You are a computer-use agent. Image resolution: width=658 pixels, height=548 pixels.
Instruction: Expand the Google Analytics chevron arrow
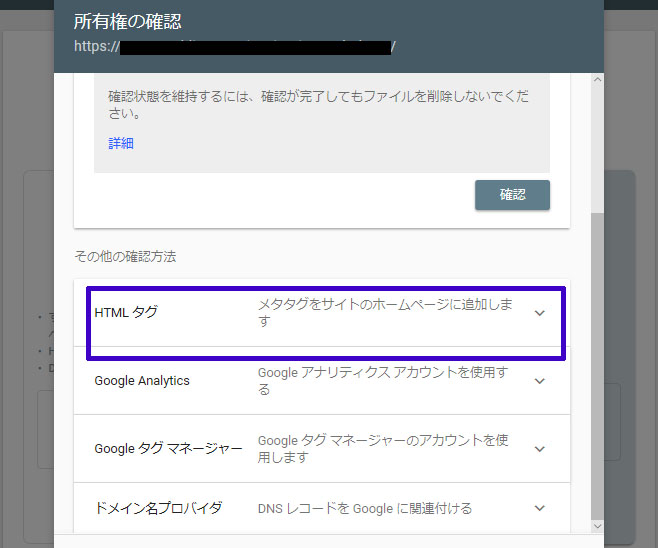coord(540,381)
